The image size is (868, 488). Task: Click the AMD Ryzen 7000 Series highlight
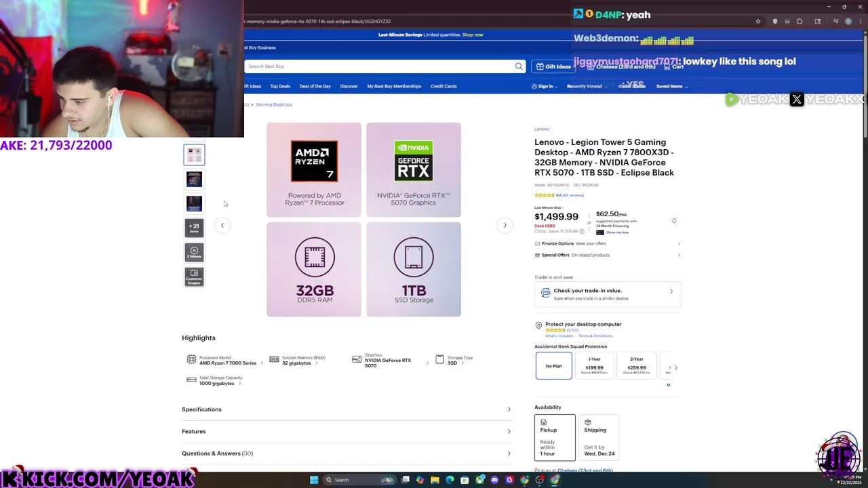[x=224, y=361]
